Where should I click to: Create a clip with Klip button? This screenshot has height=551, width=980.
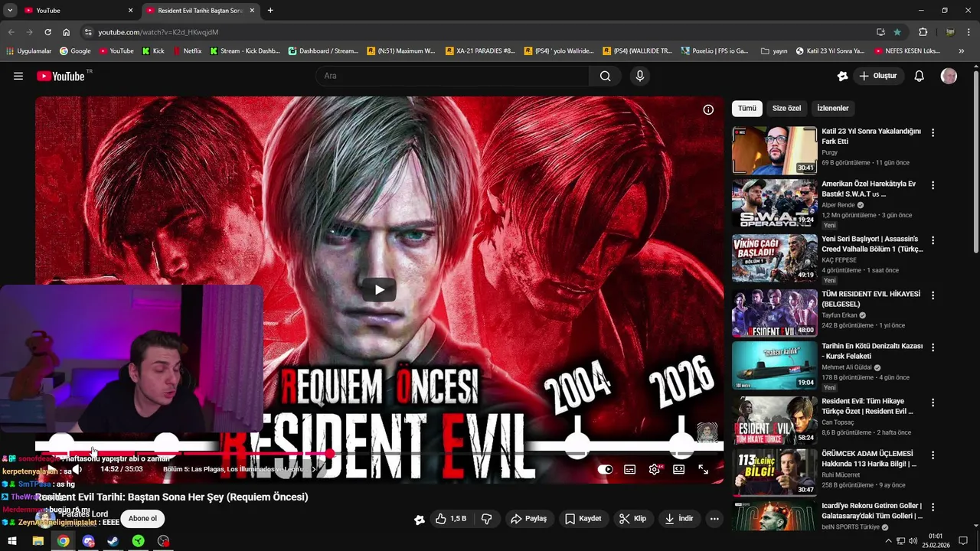click(632, 519)
